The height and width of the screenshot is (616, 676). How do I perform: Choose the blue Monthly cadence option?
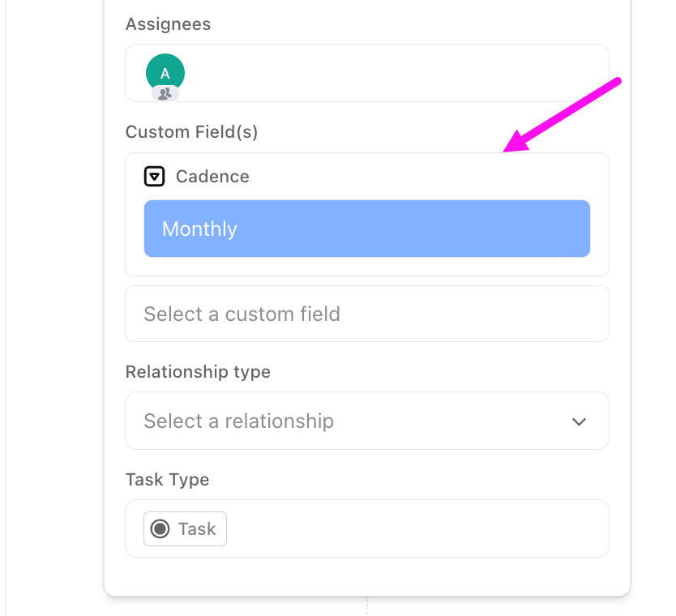click(x=366, y=229)
